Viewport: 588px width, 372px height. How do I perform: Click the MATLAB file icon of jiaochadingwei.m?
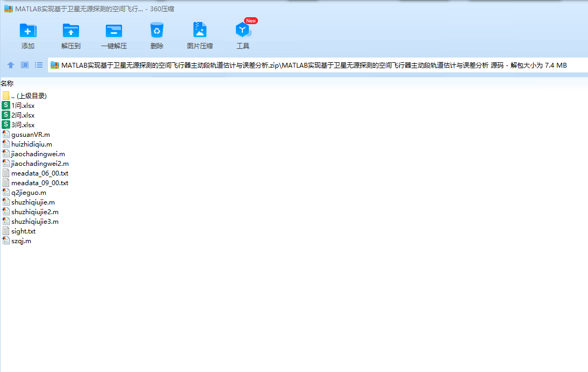point(5,154)
